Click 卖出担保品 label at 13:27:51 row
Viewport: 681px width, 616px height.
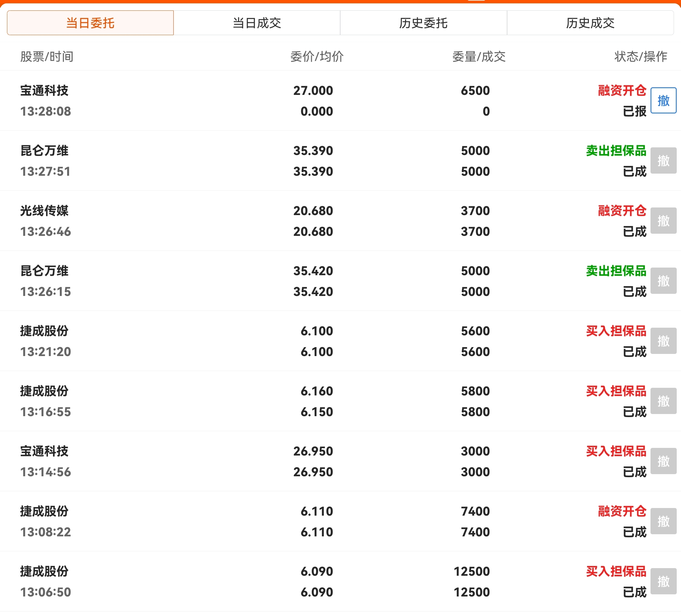pos(616,151)
